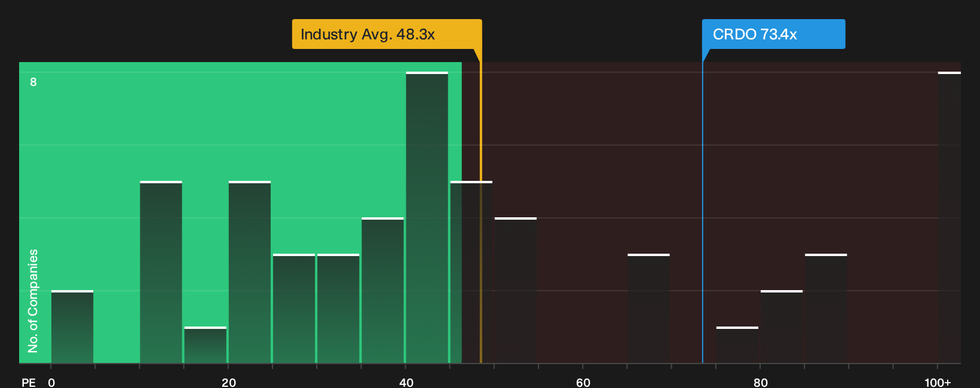Viewport: 980px width, 388px height.
Task: Select the histogram bar at PE 85-90
Action: (x=826, y=309)
